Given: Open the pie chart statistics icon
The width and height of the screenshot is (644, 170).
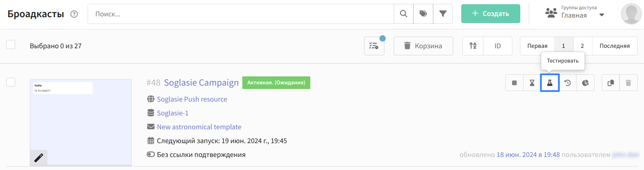Looking at the screenshot, I should [585, 83].
